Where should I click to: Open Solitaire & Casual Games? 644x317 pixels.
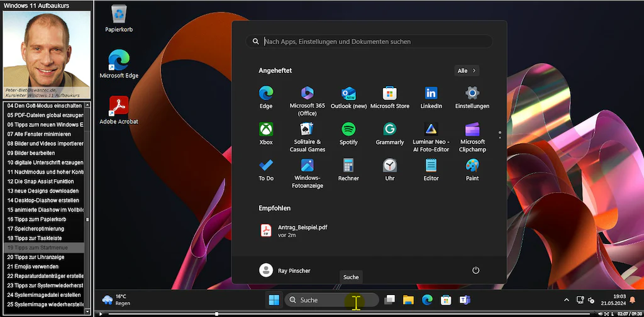click(x=307, y=137)
